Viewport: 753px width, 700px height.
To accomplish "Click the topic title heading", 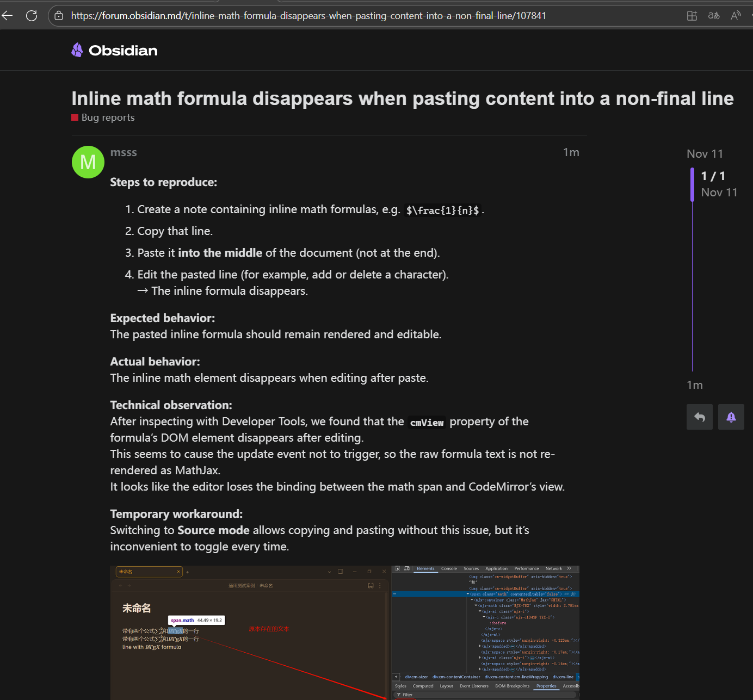I will point(402,98).
